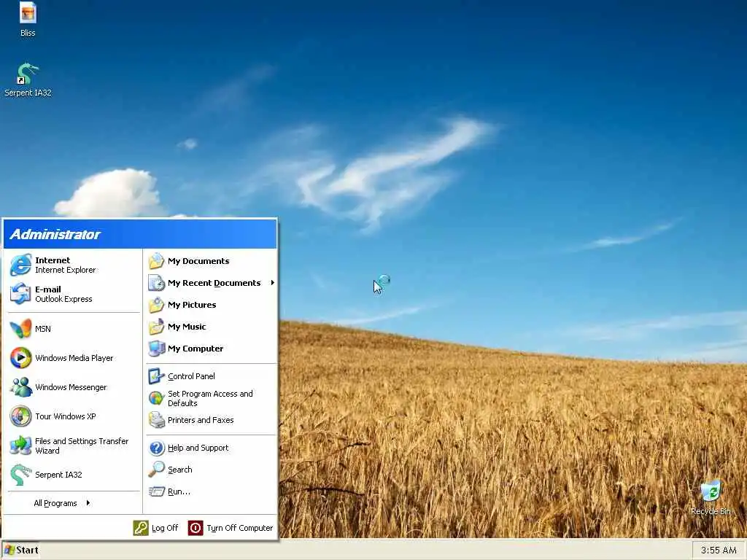Image resolution: width=747 pixels, height=560 pixels.
Task: Open Help and Support
Action: tap(211, 448)
